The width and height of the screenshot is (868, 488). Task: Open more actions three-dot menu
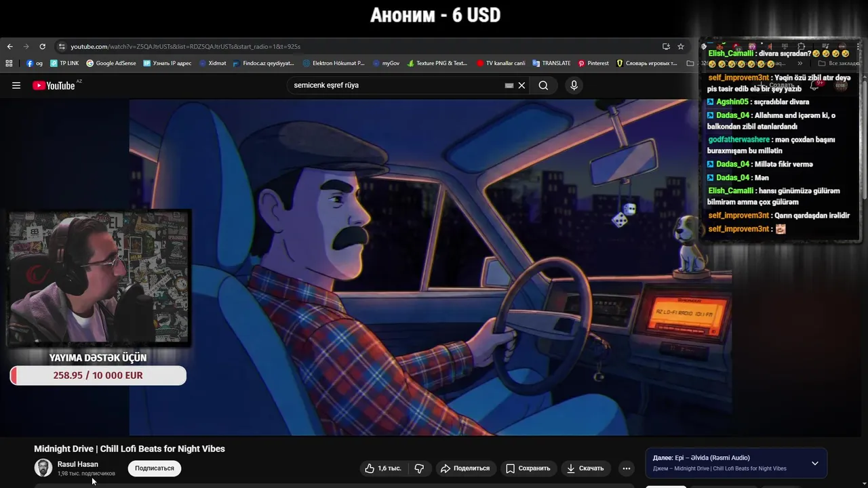point(627,468)
